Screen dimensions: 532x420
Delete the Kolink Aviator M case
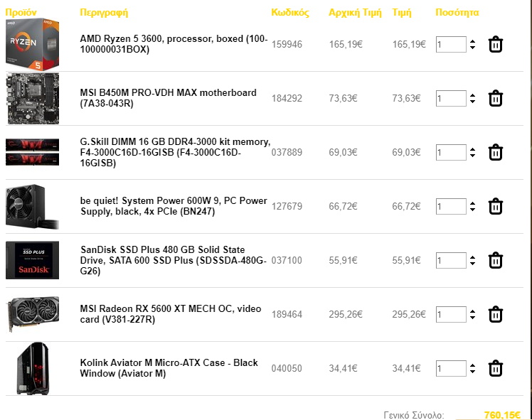[495, 368]
